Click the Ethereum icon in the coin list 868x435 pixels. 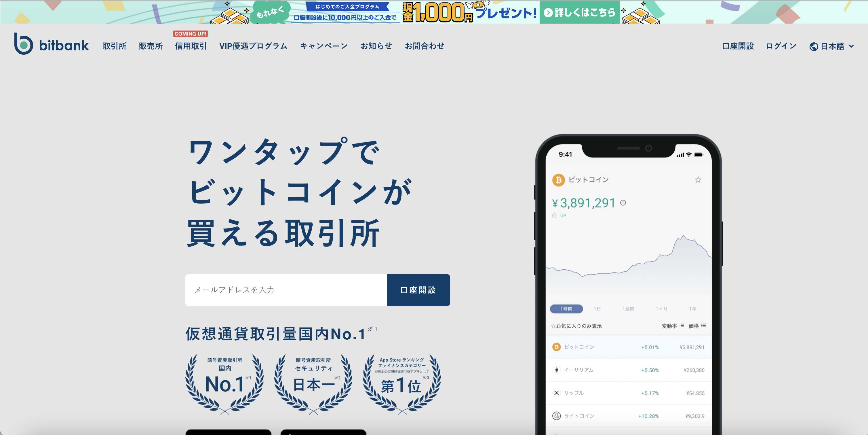(x=556, y=370)
